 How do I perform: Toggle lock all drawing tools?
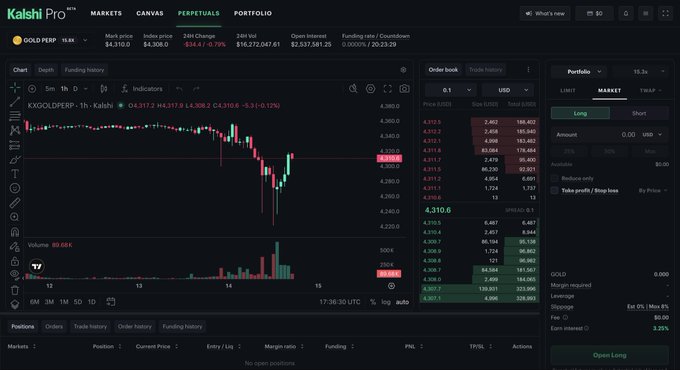pyautogui.click(x=15, y=262)
